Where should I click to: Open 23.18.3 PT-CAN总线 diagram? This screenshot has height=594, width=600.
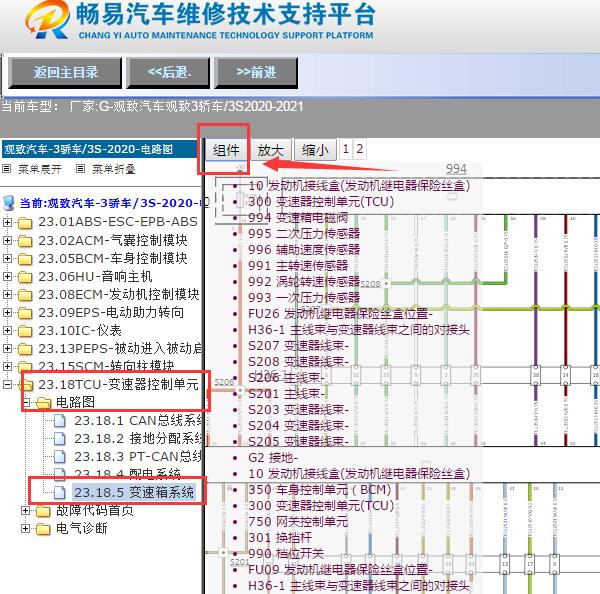pos(138,456)
